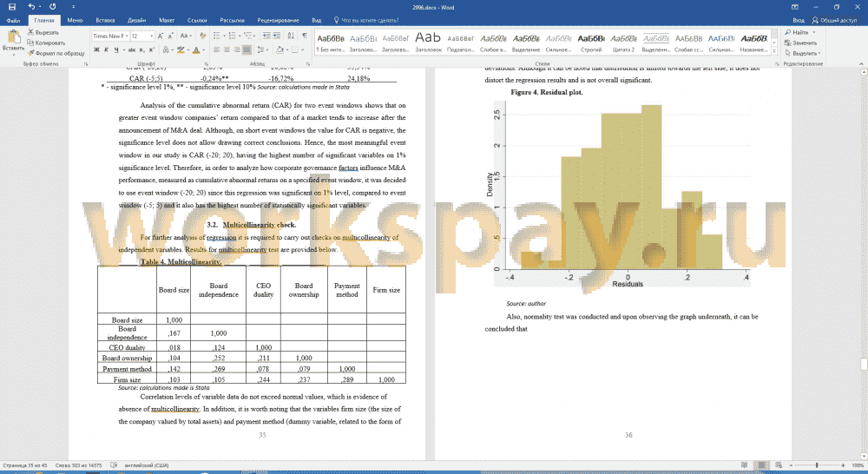Switch to the Дизайн tab

tap(137, 21)
